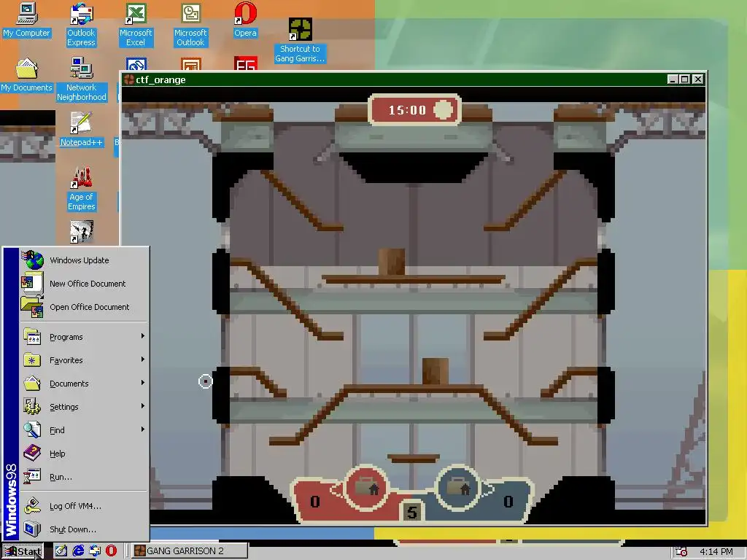The width and height of the screenshot is (747, 560).
Task: Close the ctf_orange window
Action: (698, 79)
